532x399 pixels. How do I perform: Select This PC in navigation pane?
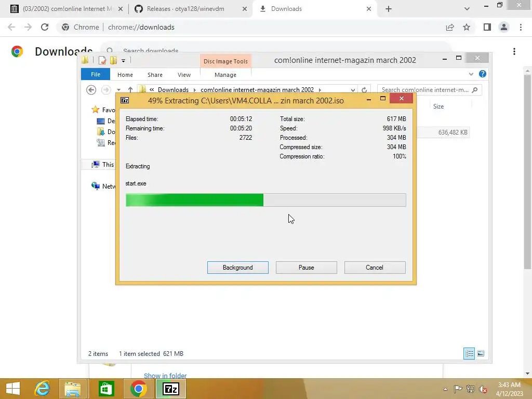103,165
